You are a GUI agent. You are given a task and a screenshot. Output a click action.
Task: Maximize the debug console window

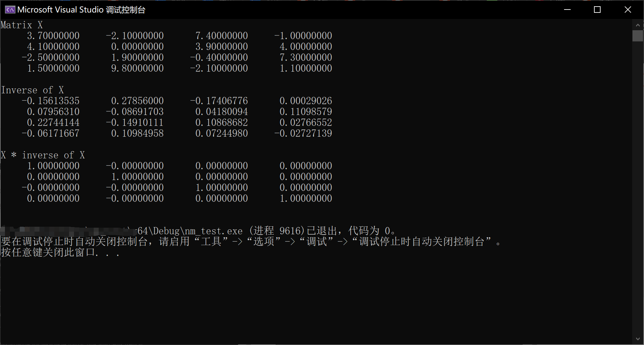pyautogui.click(x=597, y=10)
